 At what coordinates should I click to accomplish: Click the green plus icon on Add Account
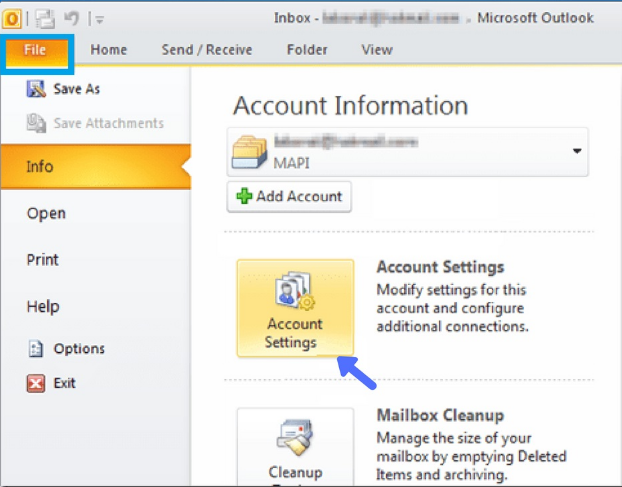point(244,196)
